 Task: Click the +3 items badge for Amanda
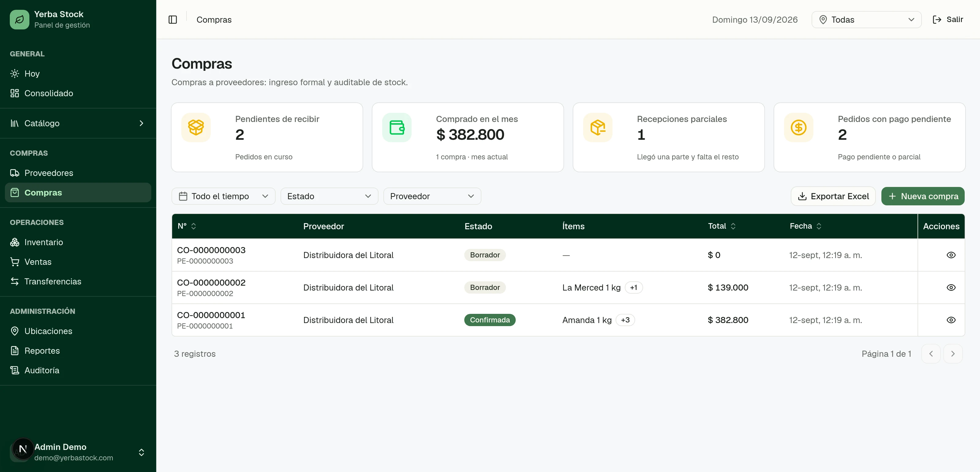[x=625, y=320]
